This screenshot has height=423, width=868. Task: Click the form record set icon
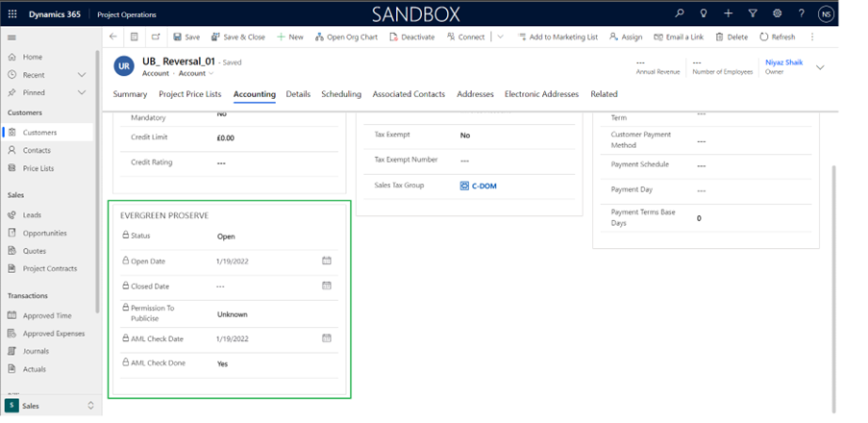134,37
